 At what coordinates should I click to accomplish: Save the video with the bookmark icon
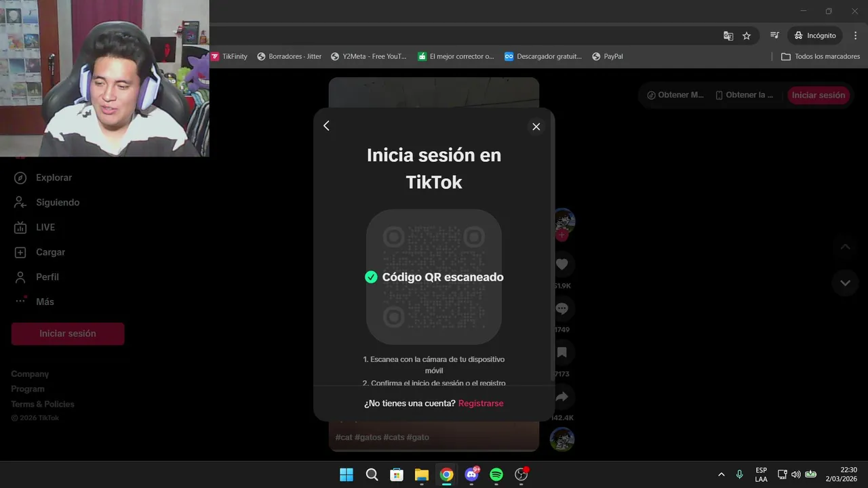tap(562, 352)
